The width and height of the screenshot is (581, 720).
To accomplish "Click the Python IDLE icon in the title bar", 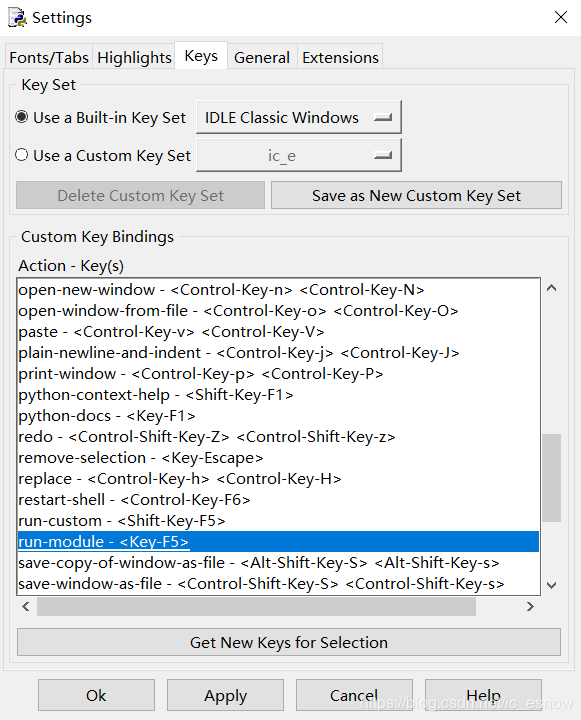I will (17, 17).
